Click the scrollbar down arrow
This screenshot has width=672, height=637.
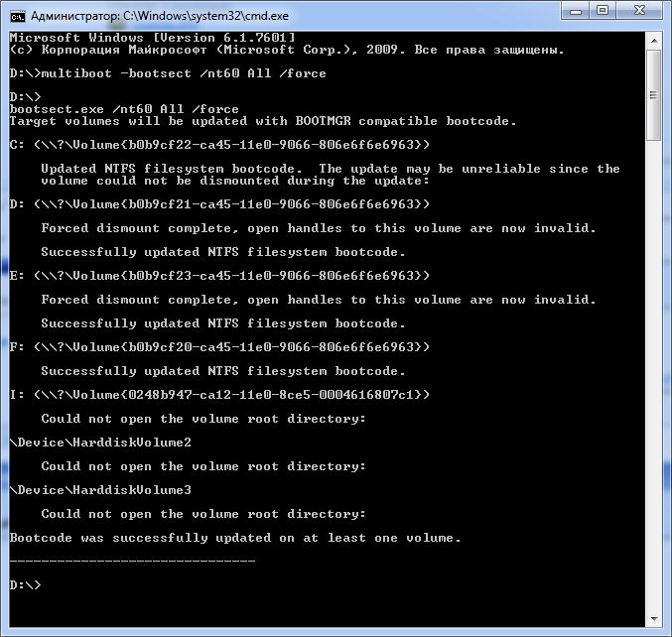[x=654, y=618]
